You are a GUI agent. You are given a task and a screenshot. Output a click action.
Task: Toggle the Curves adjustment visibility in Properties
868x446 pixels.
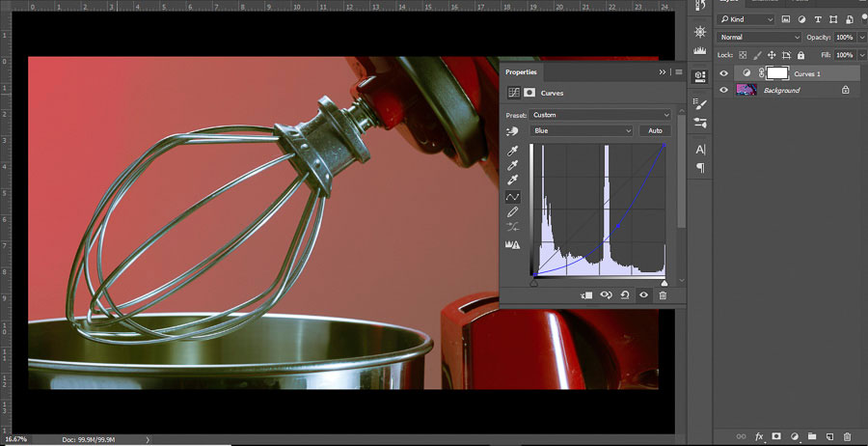pos(643,295)
